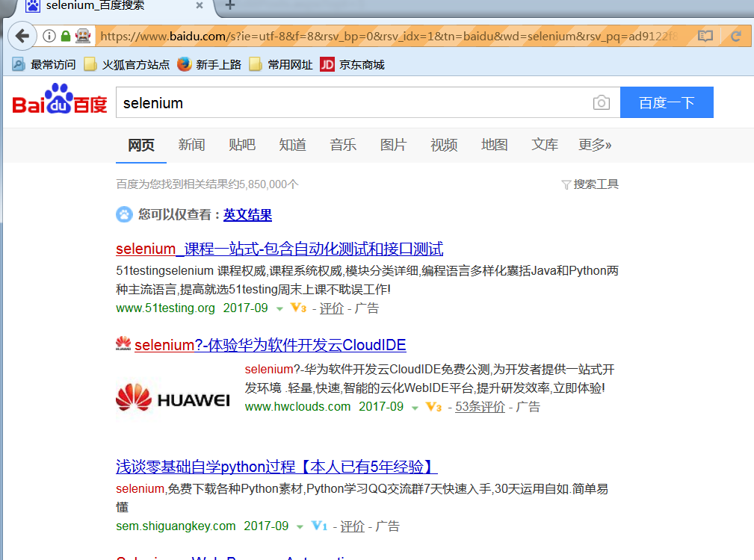Open the 火狐官方站点 bookmark folder

(x=127, y=64)
